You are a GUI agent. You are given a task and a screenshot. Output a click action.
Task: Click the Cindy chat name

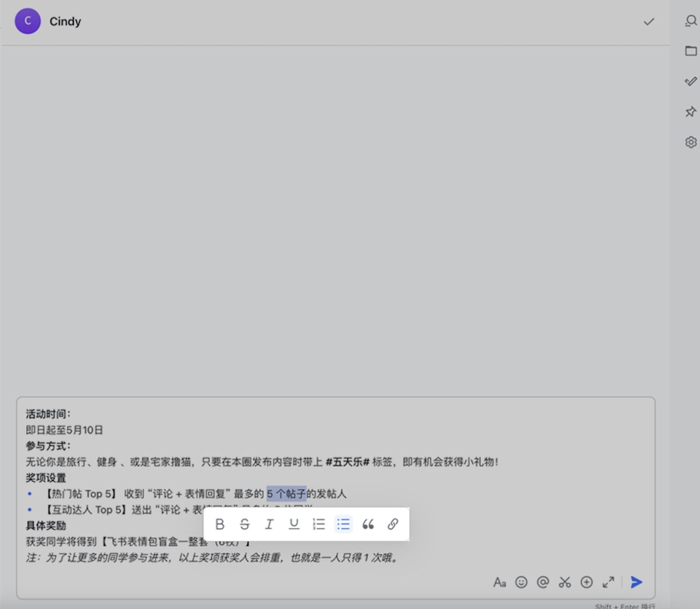[65, 21]
